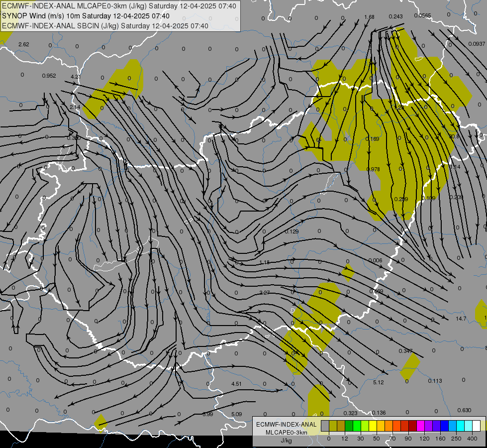The width and height of the screenshot is (487, 448).
Task: Click the SYNOP Wind 10m header line
Action: (86, 16)
